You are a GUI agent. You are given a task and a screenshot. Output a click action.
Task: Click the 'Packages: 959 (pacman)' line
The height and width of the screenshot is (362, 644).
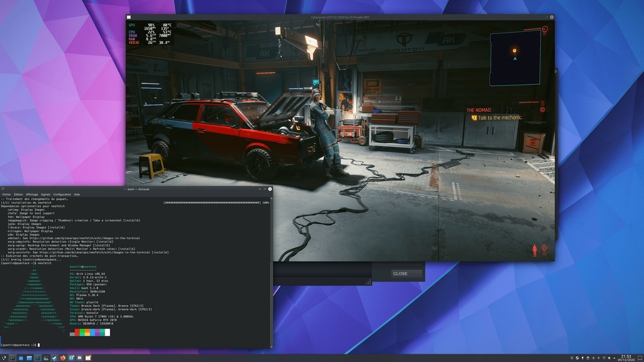click(88, 284)
